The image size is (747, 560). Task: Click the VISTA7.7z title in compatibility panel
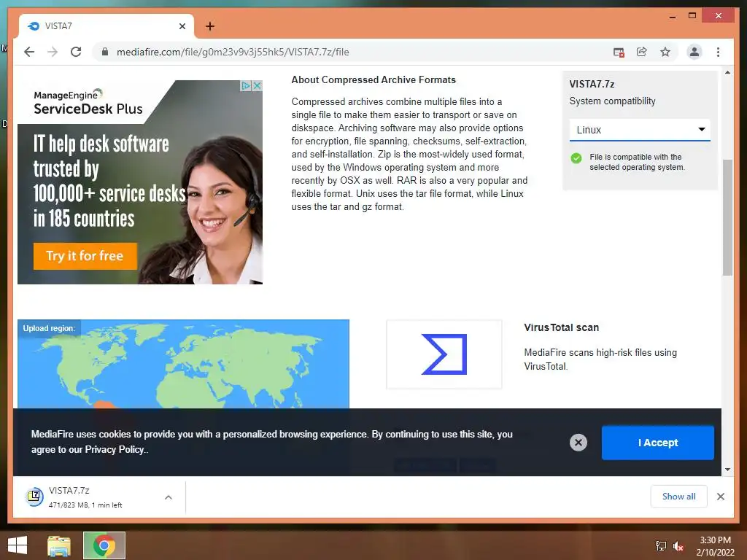click(x=592, y=85)
